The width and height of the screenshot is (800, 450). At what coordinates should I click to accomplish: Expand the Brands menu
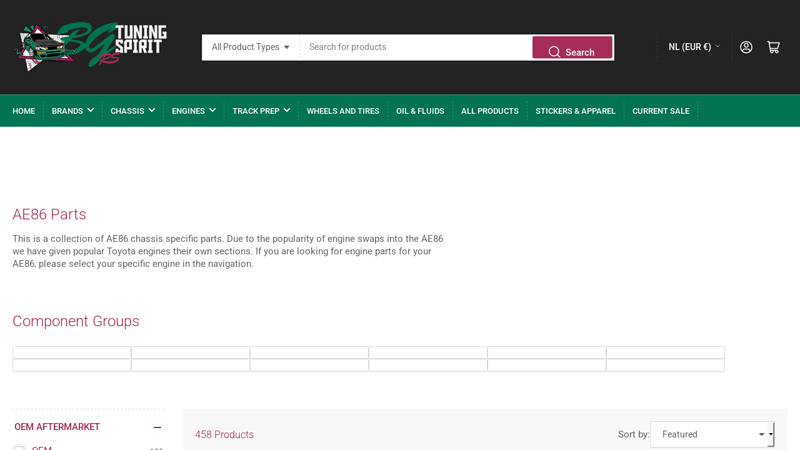click(72, 111)
